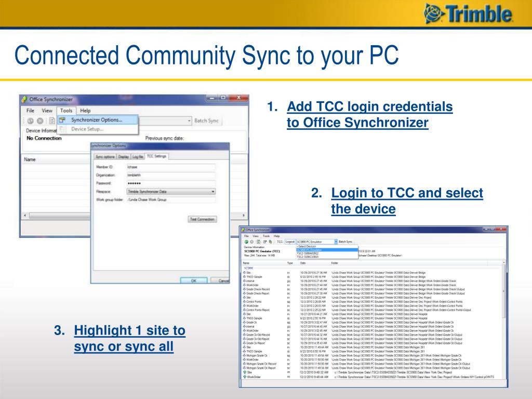Select TSC2-SS06C33803 in the device dropdown list
Image resolution: width=532 pixels, height=399 pixels.
[x=327, y=257]
